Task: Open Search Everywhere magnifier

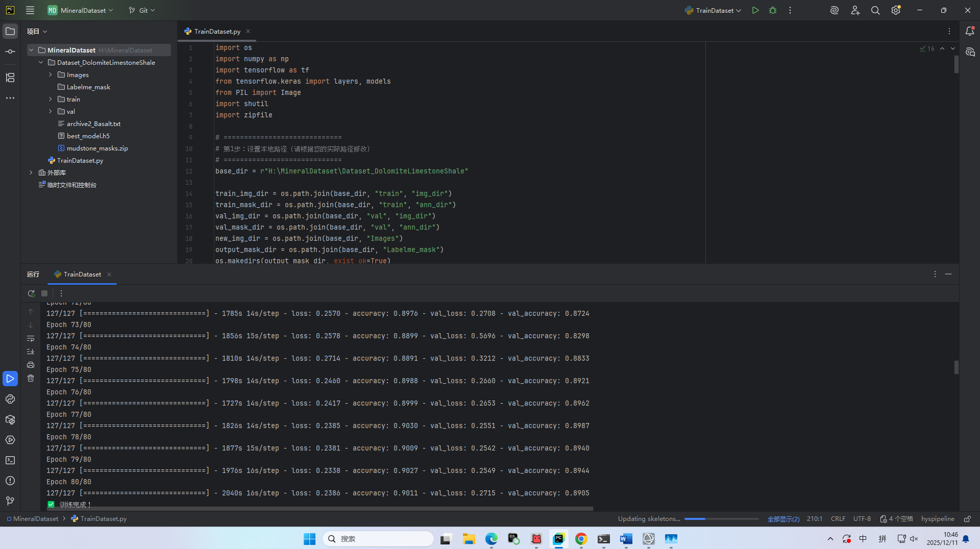Action: (x=875, y=10)
